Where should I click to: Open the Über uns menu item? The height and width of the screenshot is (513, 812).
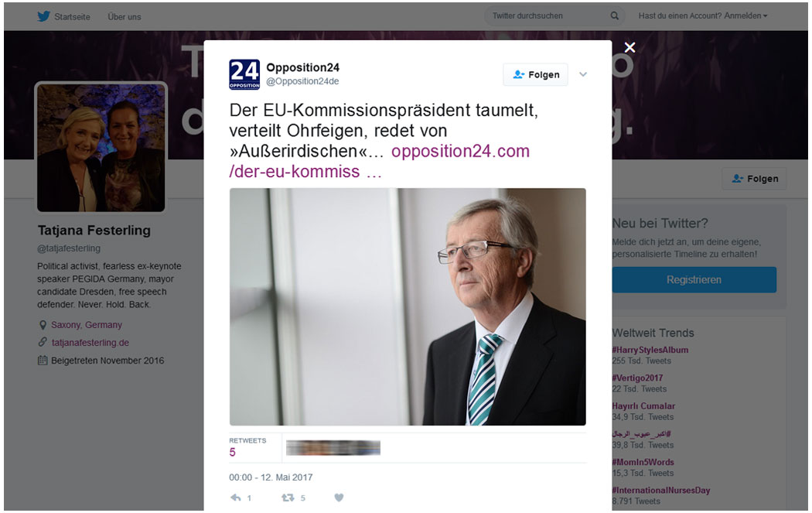coord(125,16)
